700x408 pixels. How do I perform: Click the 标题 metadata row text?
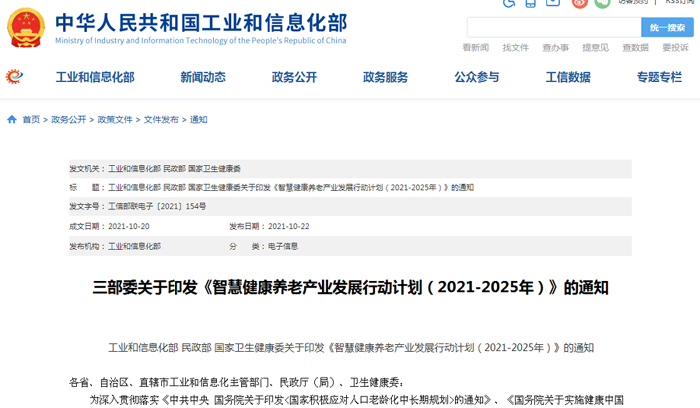(x=271, y=187)
